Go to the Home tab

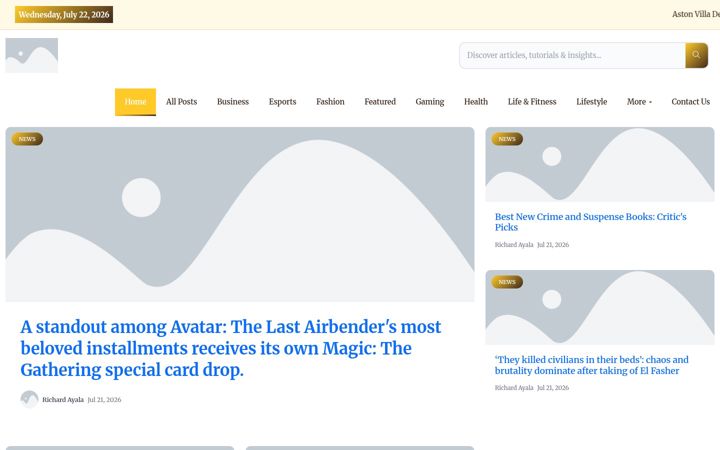[x=135, y=101]
